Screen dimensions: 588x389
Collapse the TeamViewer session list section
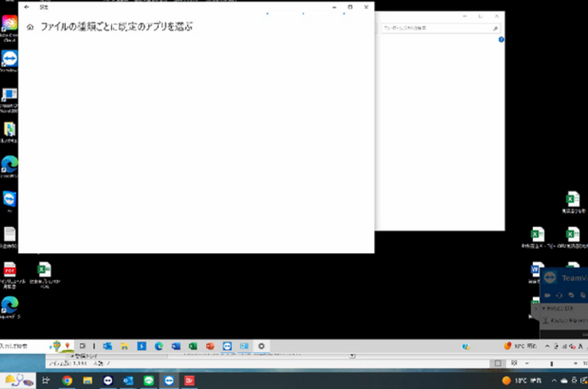click(544, 310)
